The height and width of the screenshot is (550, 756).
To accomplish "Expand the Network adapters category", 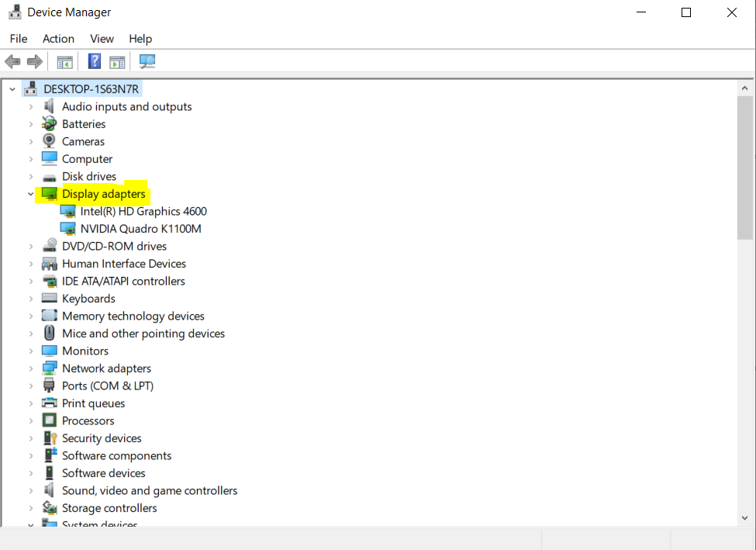I will (x=31, y=368).
